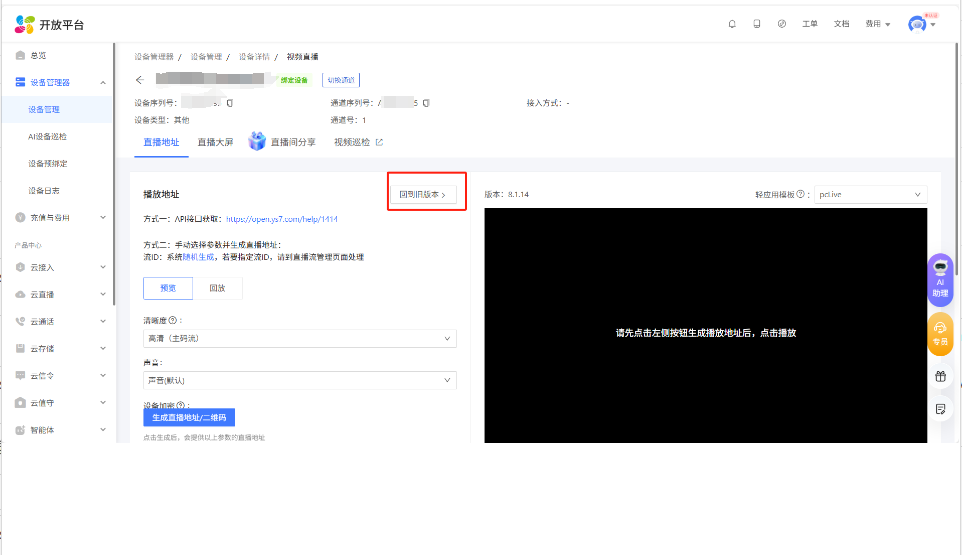
Task: Open the 专员 customer service widget
Action: point(940,334)
